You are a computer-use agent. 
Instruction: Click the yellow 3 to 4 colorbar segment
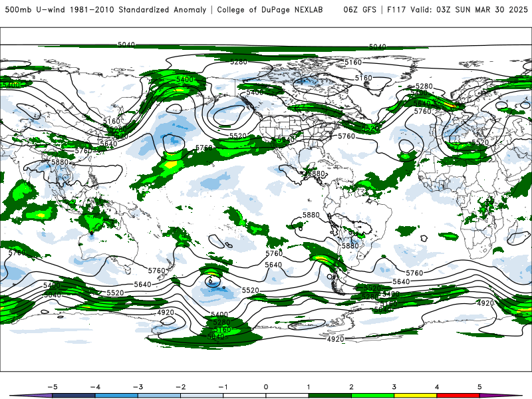coord(415,396)
